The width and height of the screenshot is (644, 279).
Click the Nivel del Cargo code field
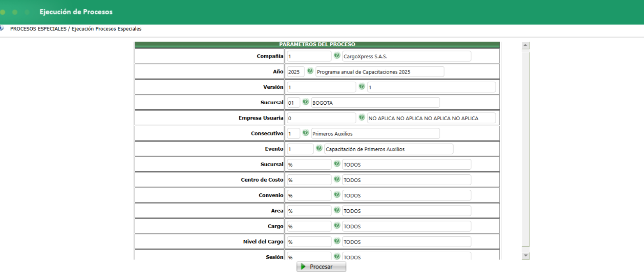(309, 241)
